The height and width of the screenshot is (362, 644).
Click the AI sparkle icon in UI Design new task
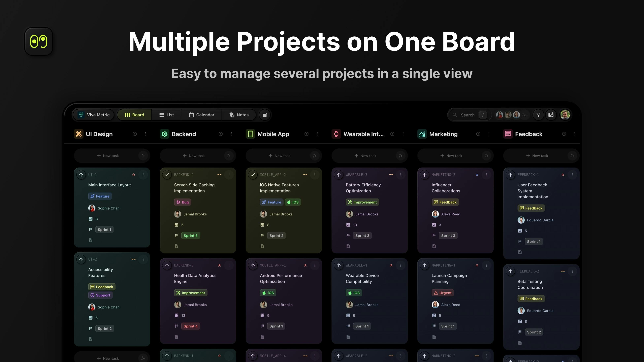click(x=143, y=156)
